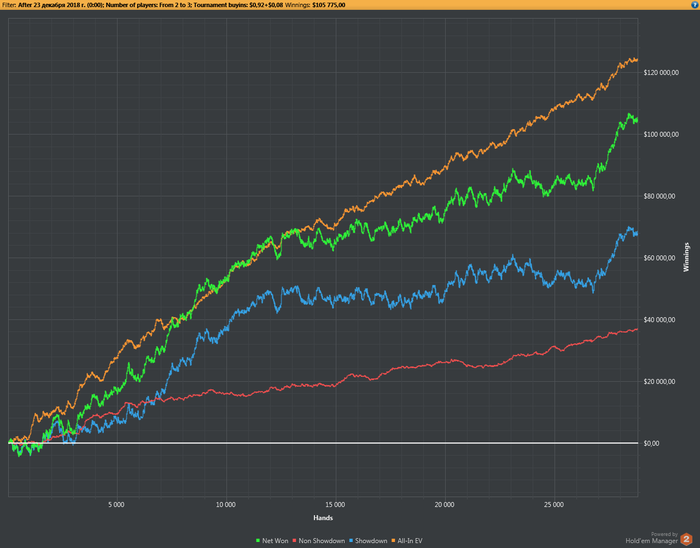The image size is (700, 548).
Task: Click the 'Powered by Hold'em Manager' text
Action: tap(652, 538)
